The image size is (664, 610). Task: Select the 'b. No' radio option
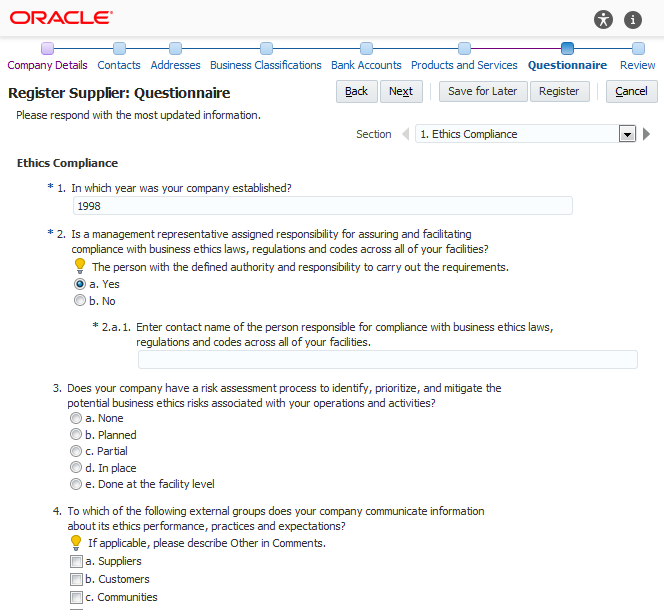pos(79,301)
